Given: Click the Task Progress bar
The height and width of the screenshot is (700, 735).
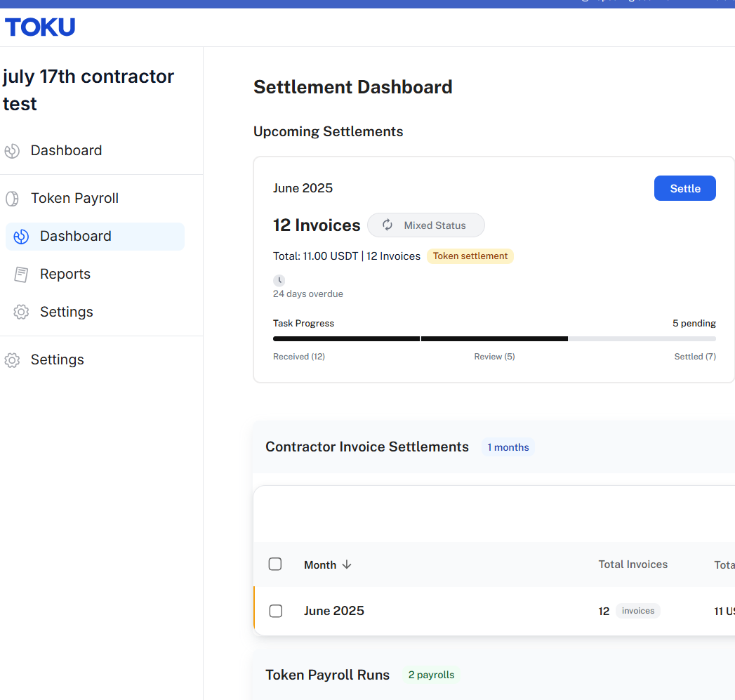Looking at the screenshot, I should (494, 338).
